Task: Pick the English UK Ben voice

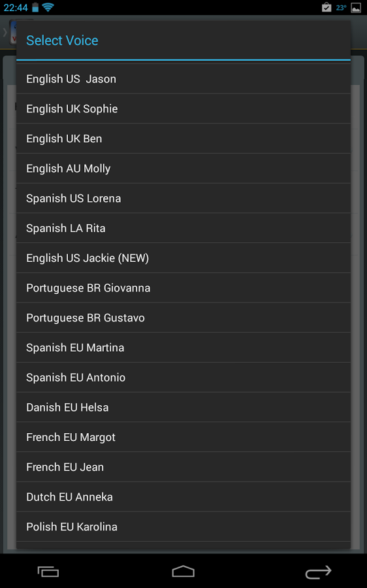Action: 183,139
